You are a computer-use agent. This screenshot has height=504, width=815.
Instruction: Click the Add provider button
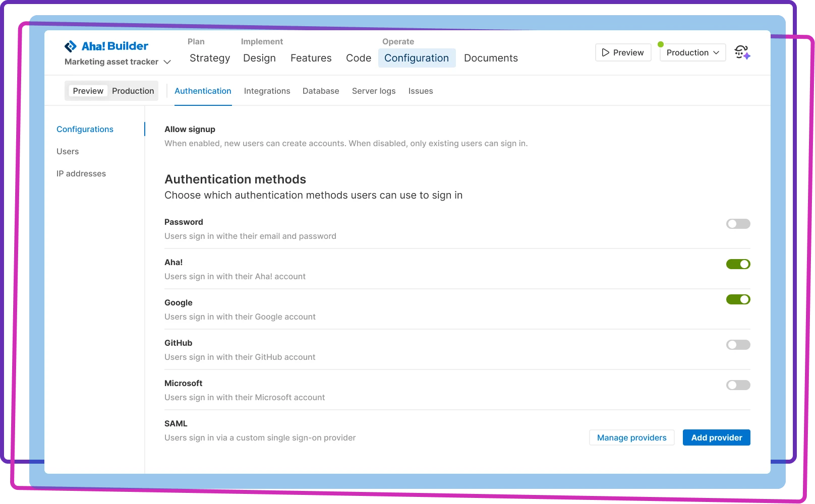tap(716, 437)
